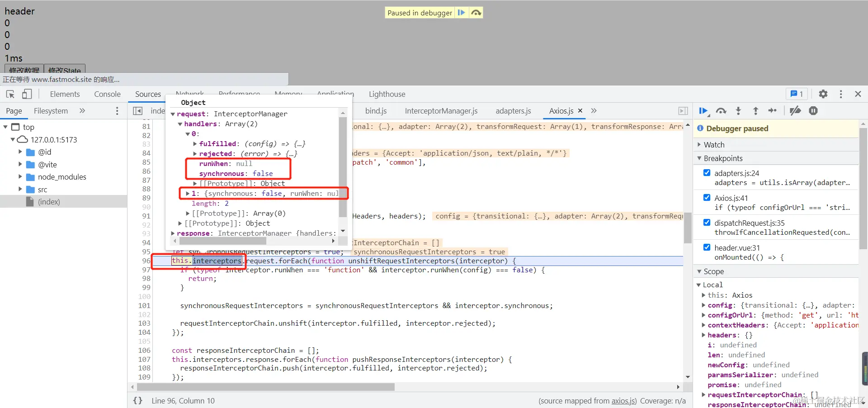Image resolution: width=868 pixels, height=408 pixels.
Task: Select the 127.0.0.1:5173 origin node
Action: [54, 140]
